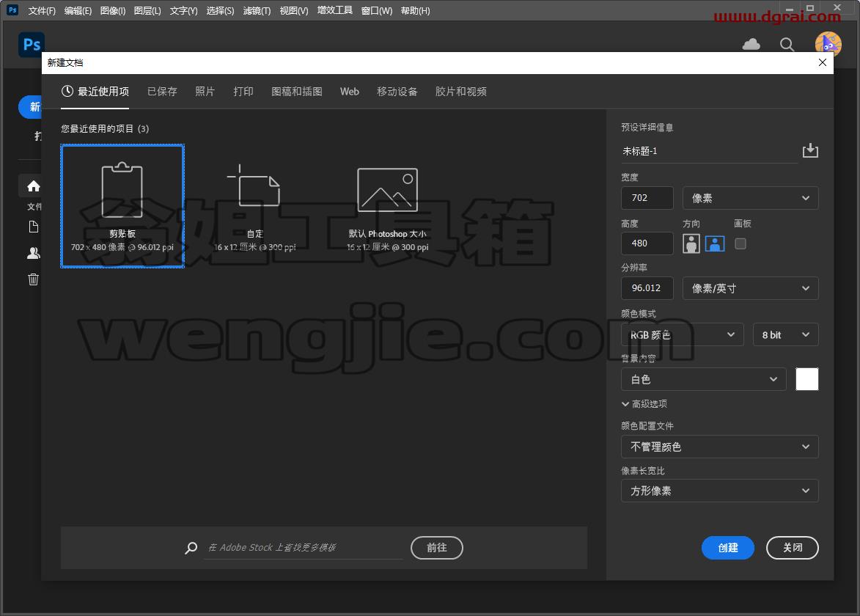Open the cloud documents status icon
This screenshot has width=860, height=616.
point(751,44)
